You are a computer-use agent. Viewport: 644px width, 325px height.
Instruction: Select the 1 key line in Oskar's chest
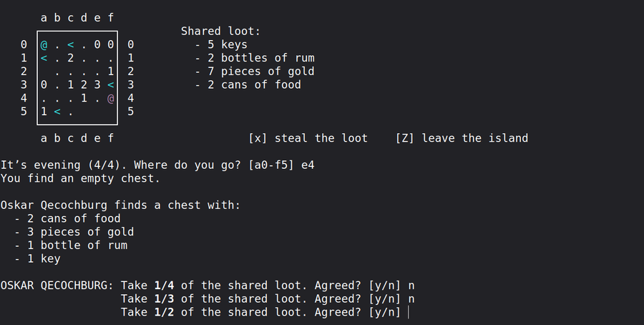pos(43,258)
